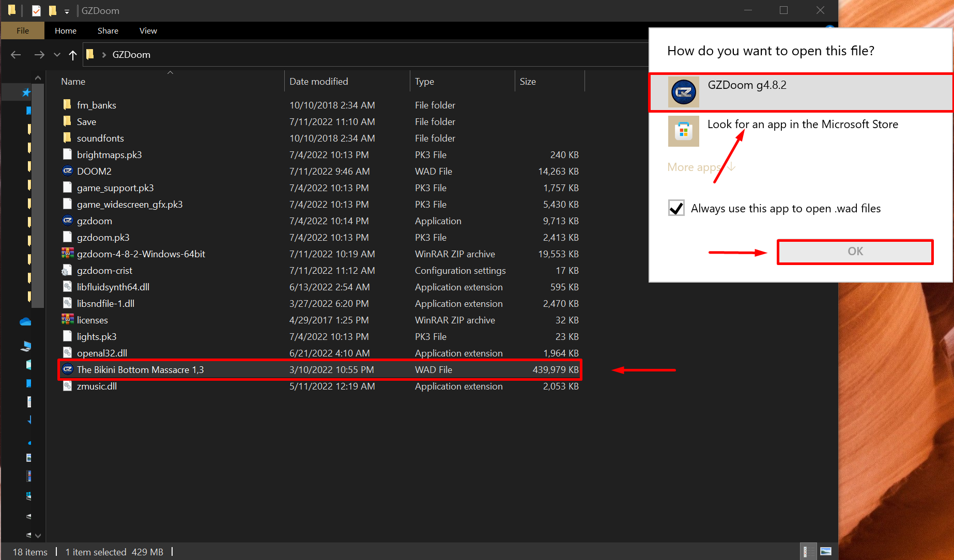954x560 pixels.
Task: Navigate up one folder level
Action: pos(73,55)
